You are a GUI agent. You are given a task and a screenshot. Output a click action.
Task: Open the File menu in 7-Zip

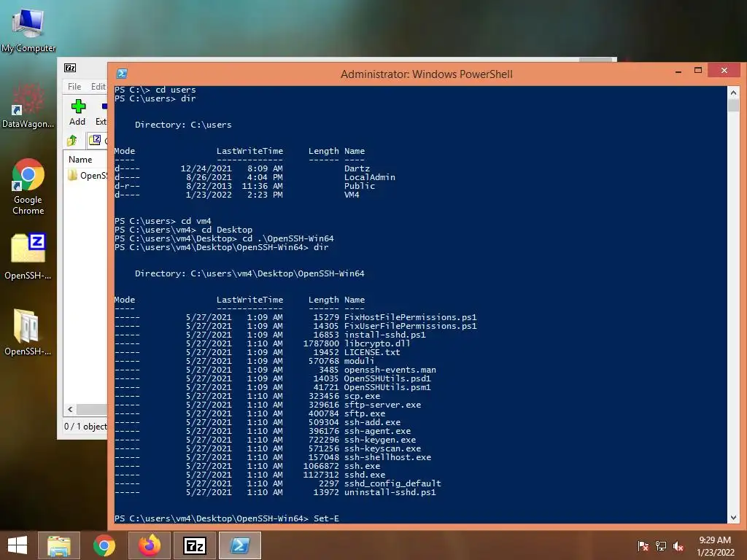(x=74, y=87)
